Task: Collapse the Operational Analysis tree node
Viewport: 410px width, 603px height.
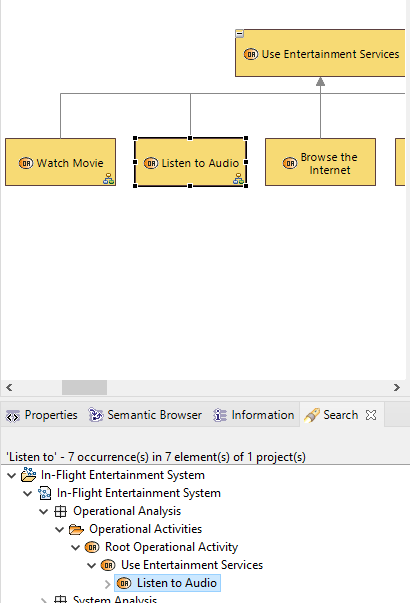Action: pyautogui.click(x=44, y=511)
